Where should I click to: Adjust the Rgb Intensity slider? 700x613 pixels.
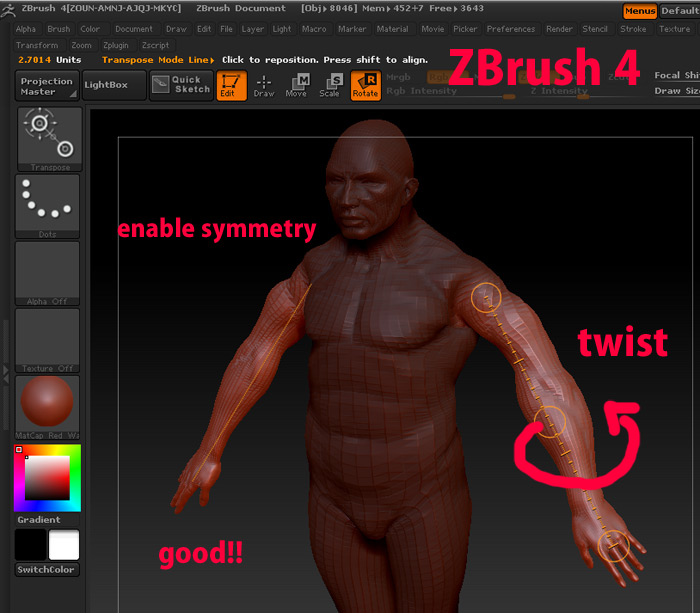pos(450,92)
